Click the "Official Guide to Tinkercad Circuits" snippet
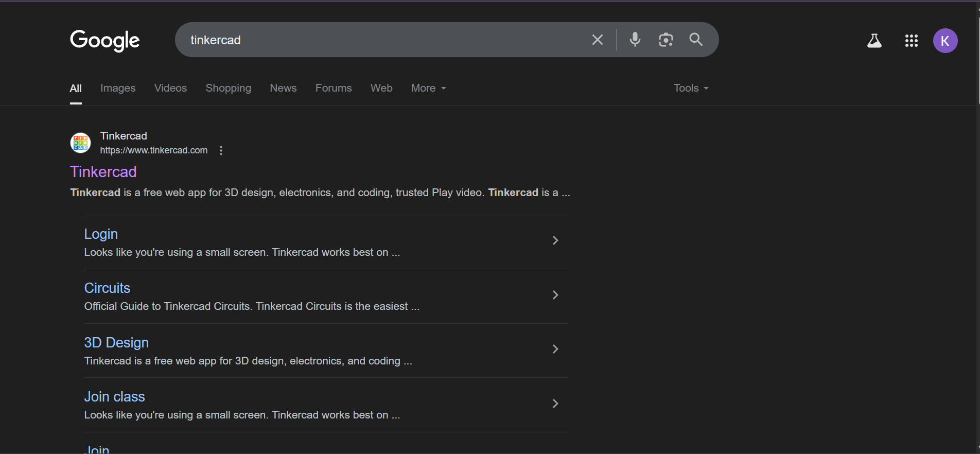This screenshot has width=980, height=454. point(252,306)
